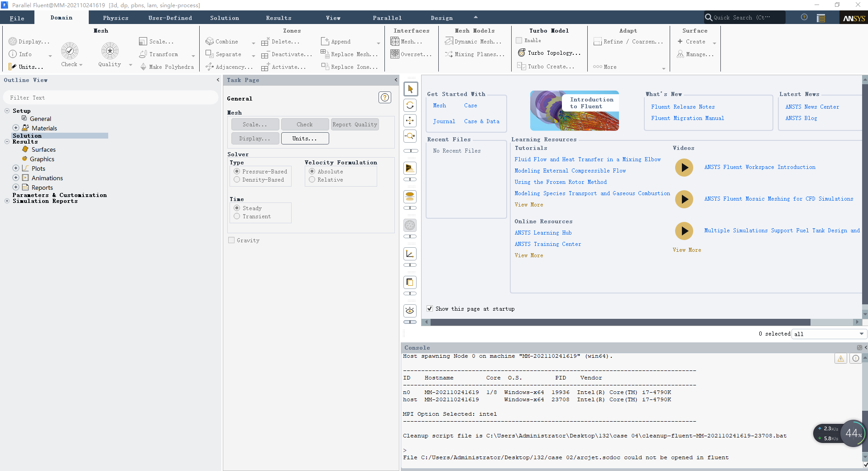Play the ANSYS Fluent Workspace Introduction video
The image size is (868, 471).
point(684,168)
